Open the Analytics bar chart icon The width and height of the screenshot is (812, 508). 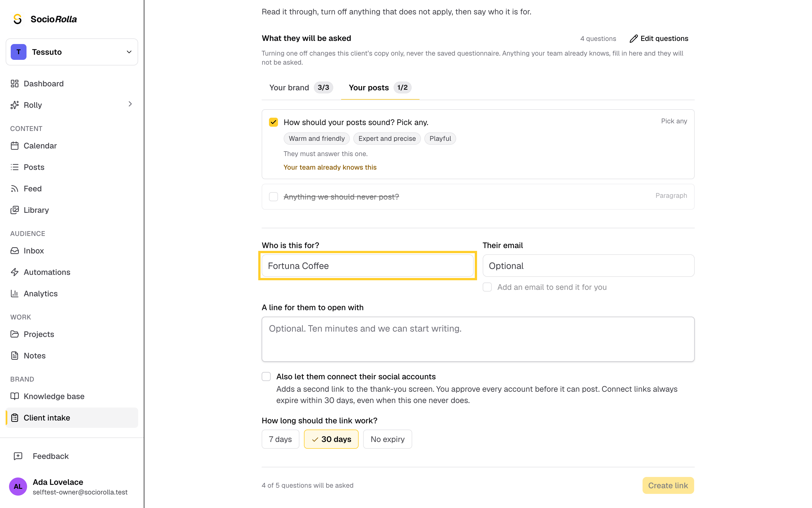[x=14, y=293]
